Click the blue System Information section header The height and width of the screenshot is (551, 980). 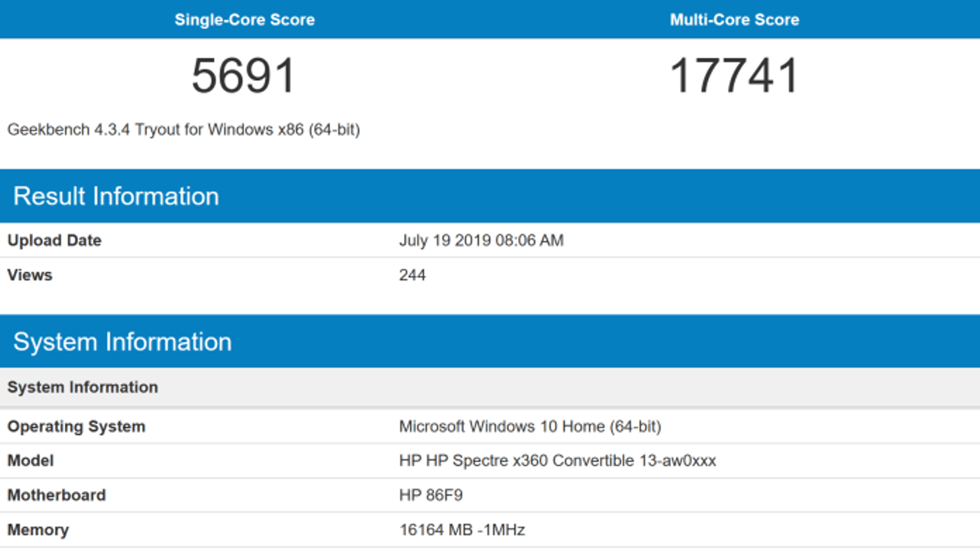(490, 342)
